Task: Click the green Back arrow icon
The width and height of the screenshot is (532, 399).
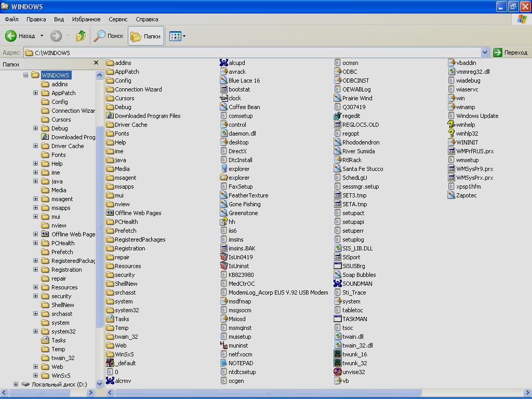Action: click(x=11, y=36)
